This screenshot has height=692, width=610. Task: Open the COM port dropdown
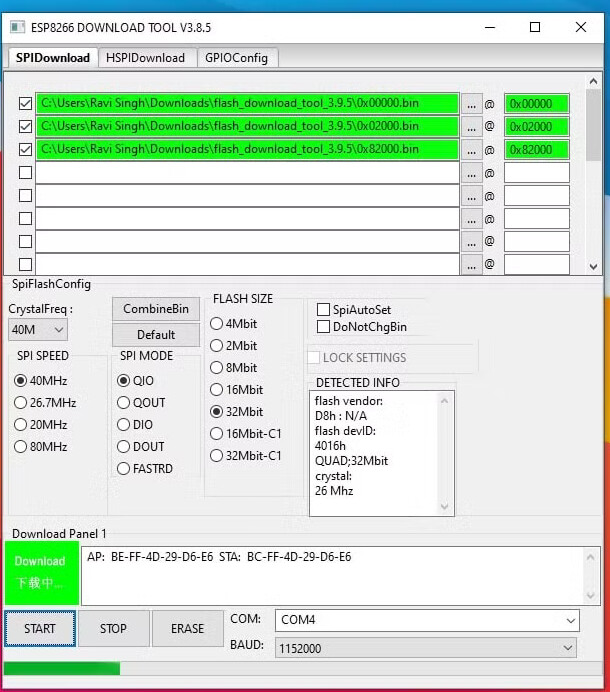(x=427, y=620)
